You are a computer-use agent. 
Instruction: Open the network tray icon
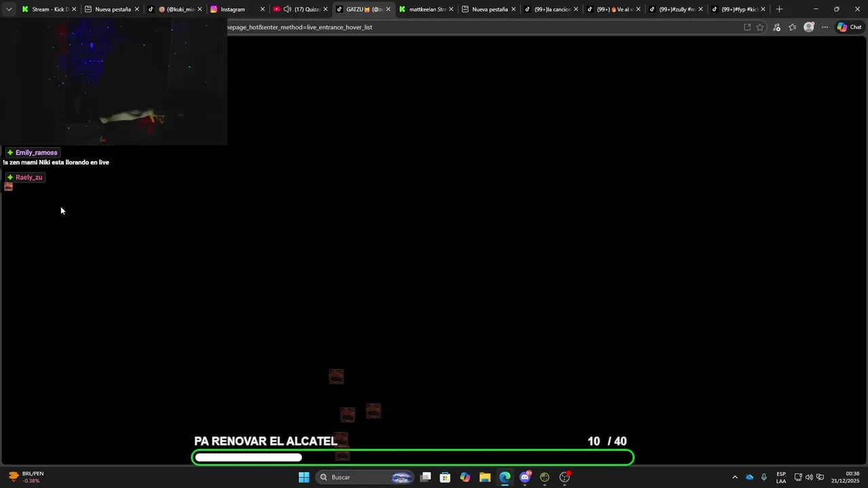[798, 477]
